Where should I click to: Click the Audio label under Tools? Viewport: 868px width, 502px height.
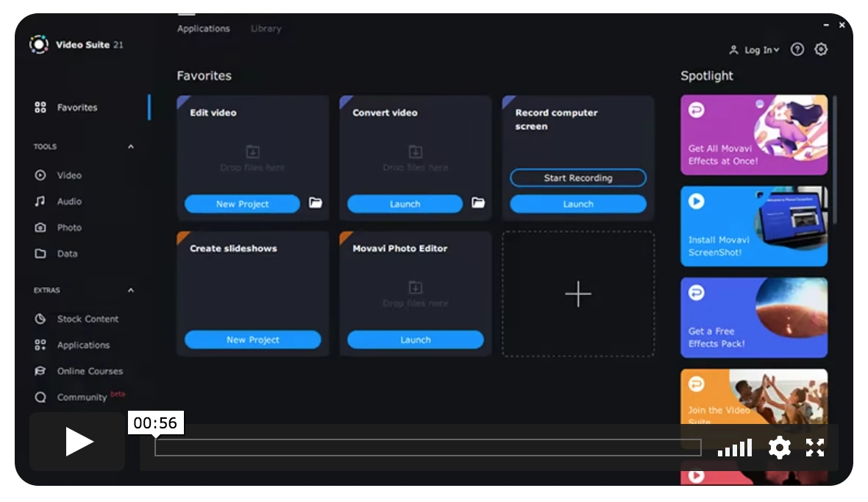[69, 201]
